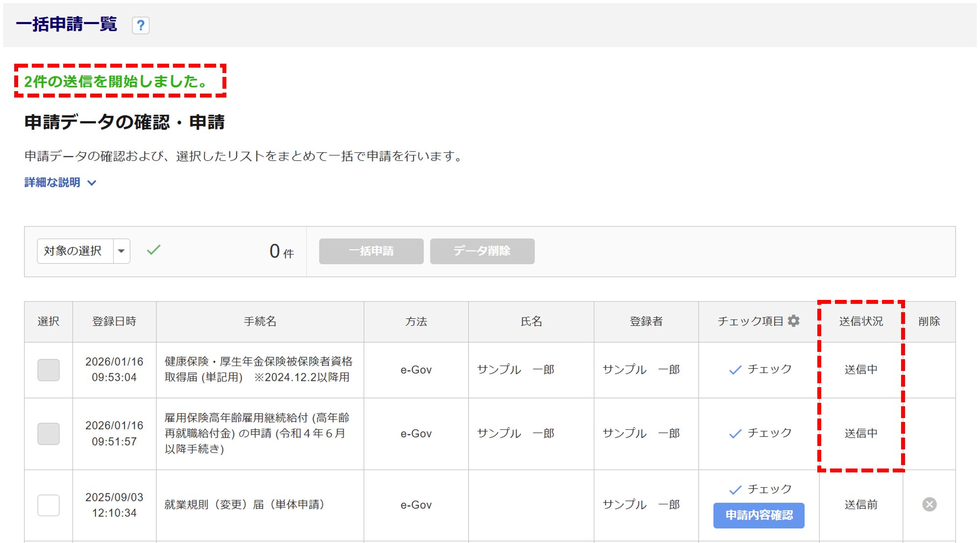This screenshot has height=543, width=980.
Task: Click the 手続名 column header
Action: pyautogui.click(x=260, y=321)
